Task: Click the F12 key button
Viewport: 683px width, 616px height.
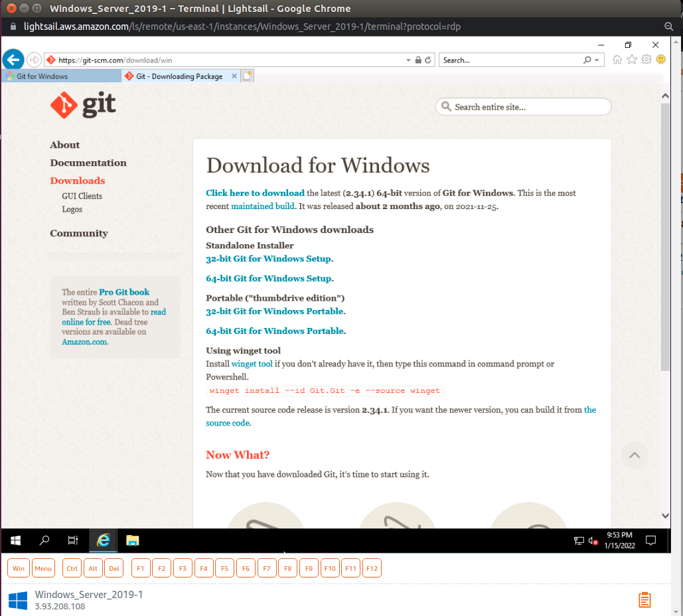Action: tap(372, 568)
